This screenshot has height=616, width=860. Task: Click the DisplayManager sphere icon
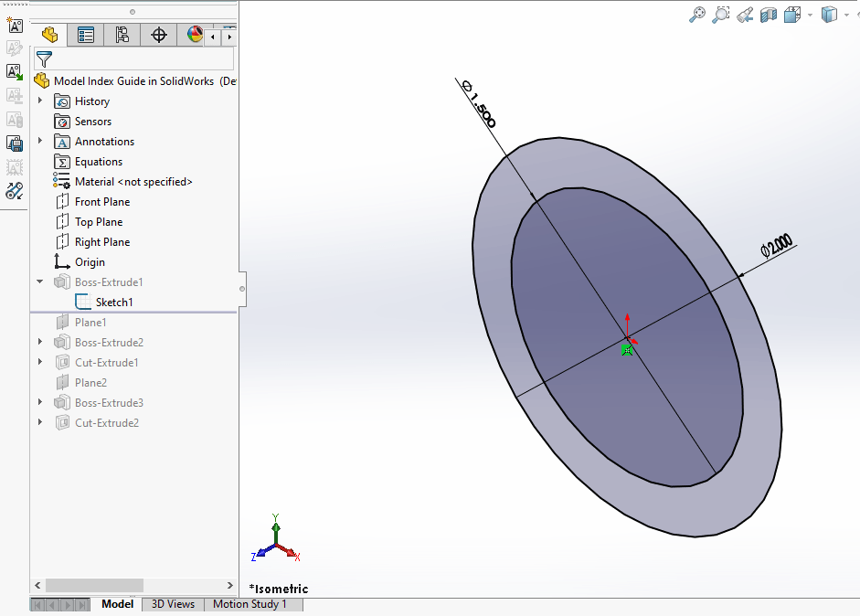(194, 34)
